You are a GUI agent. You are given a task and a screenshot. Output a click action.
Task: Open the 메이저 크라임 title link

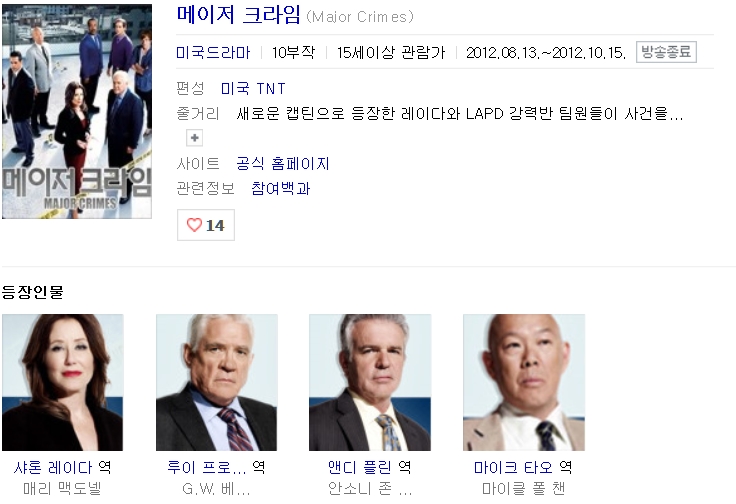pyautogui.click(x=238, y=15)
